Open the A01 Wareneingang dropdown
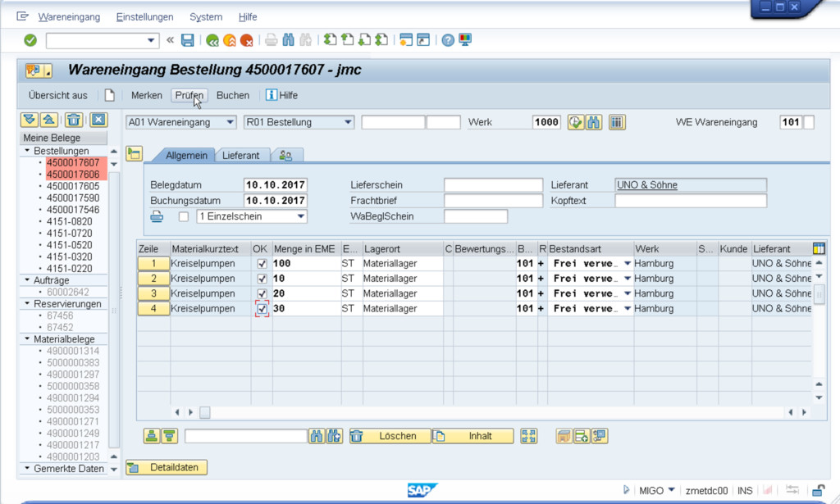This screenshot has width=840, height=504. pyautogui.click(x=229, y=122)
